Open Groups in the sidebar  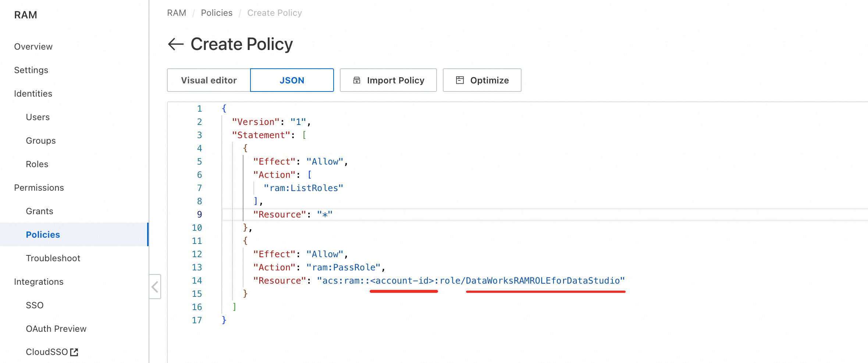(41, 141)
